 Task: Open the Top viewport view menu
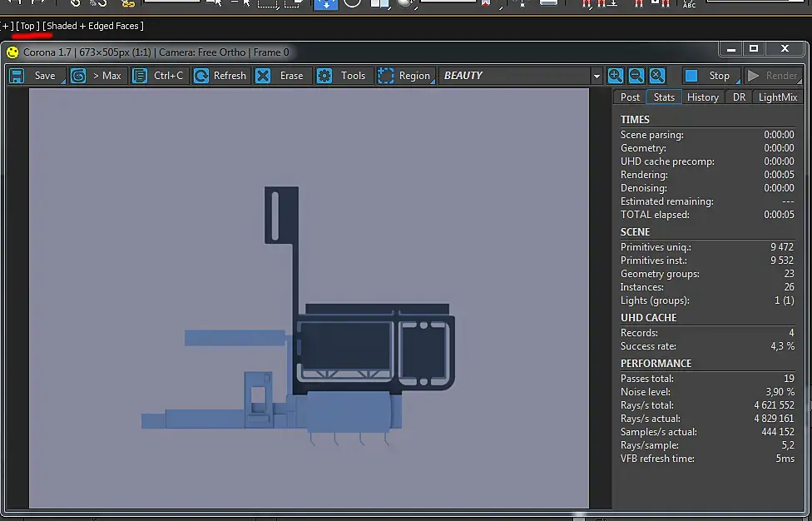pyautogui.click(x=27, y=26)
